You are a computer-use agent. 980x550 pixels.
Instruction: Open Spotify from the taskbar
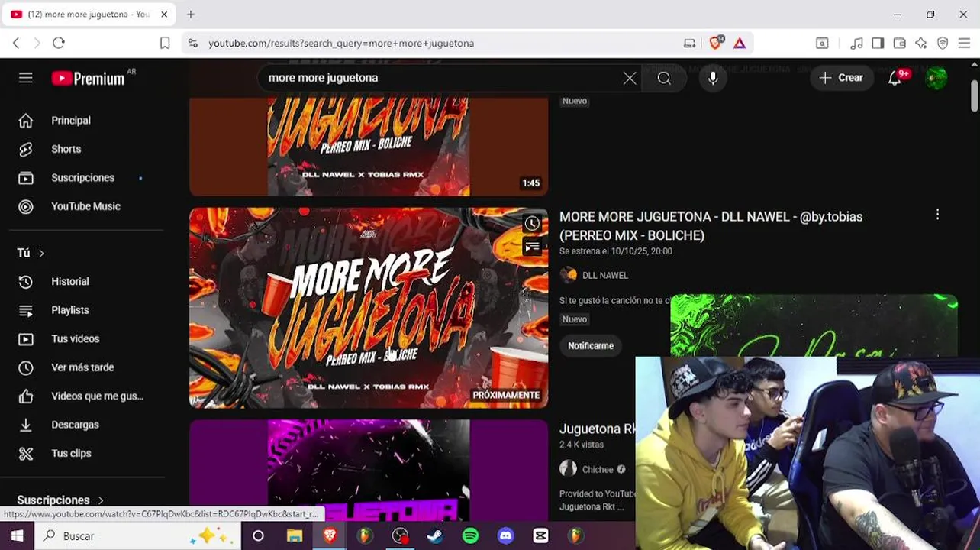[470, 536]
